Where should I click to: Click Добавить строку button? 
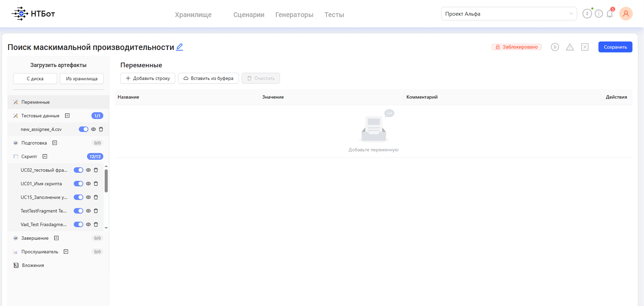148,78
